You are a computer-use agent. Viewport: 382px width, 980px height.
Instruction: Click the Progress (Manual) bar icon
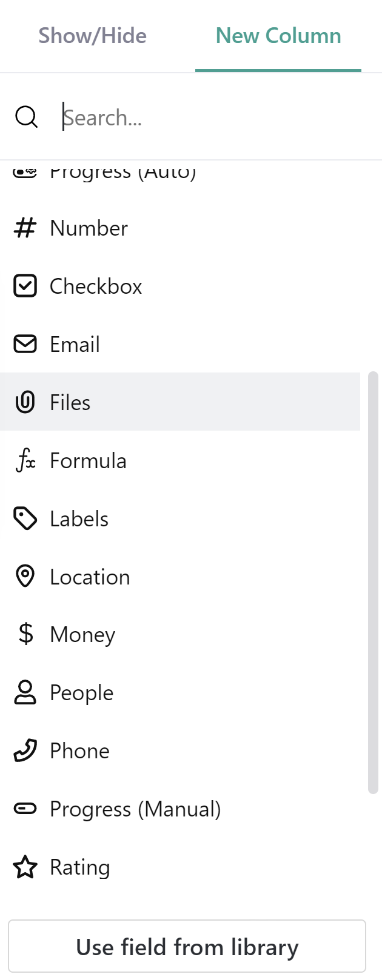click(x=25, y=809)
